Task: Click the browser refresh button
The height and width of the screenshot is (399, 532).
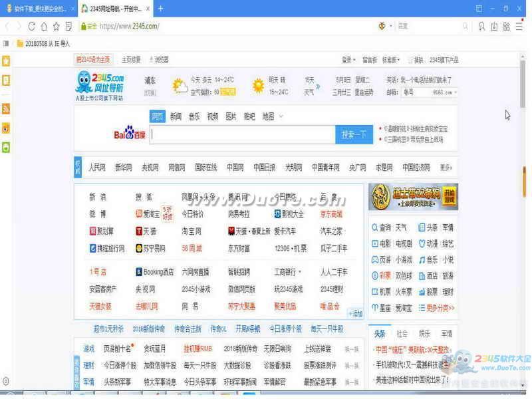Action: pyautogui.click(x=31, y=26)
